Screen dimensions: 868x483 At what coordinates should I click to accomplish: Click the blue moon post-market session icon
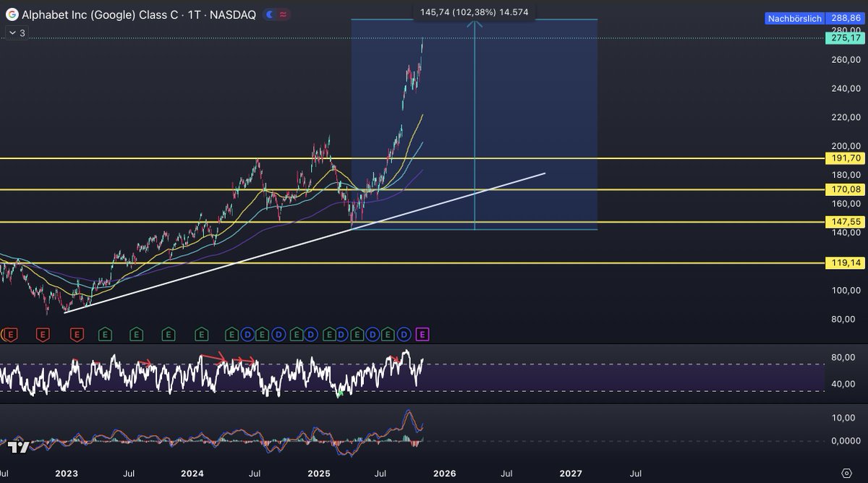[x=269, y=14]
